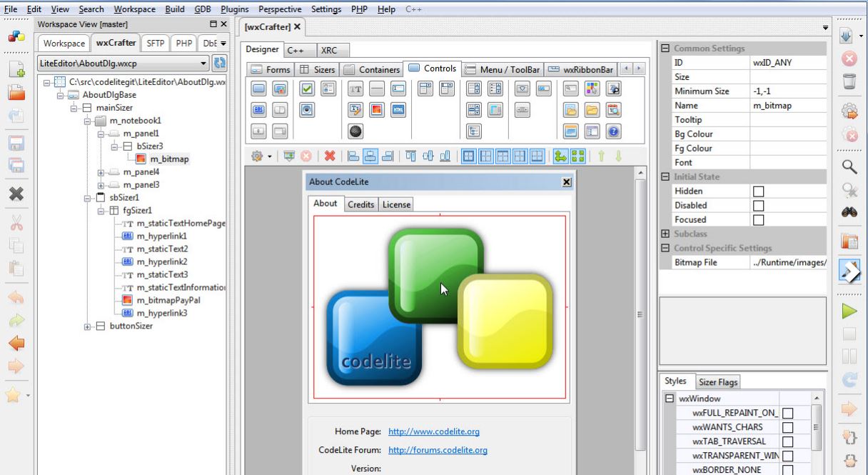Collapse the m_notebook1 tree node

88,121
